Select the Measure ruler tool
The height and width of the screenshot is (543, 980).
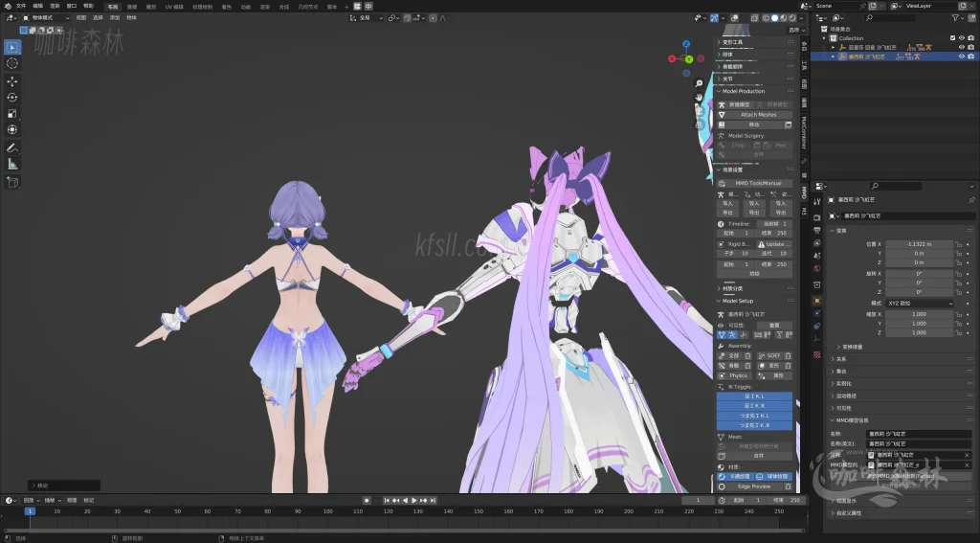[x=11, y=164]
